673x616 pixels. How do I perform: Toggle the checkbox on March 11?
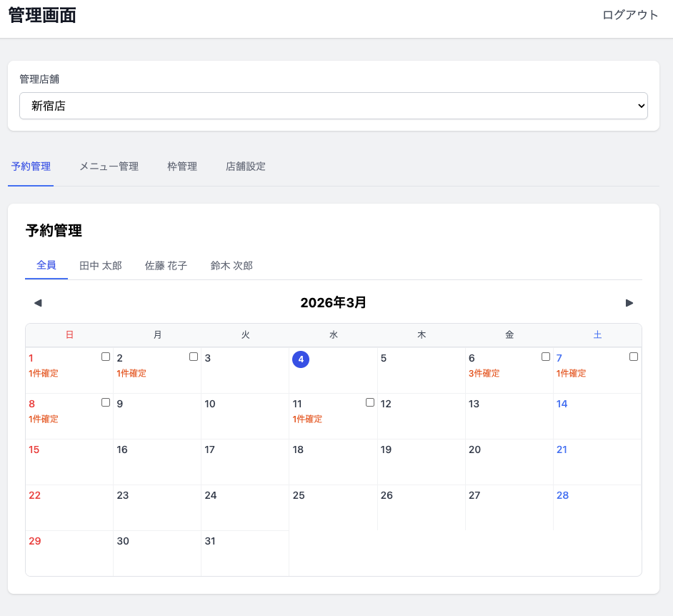pyautogui.click(x=370, y=402)
